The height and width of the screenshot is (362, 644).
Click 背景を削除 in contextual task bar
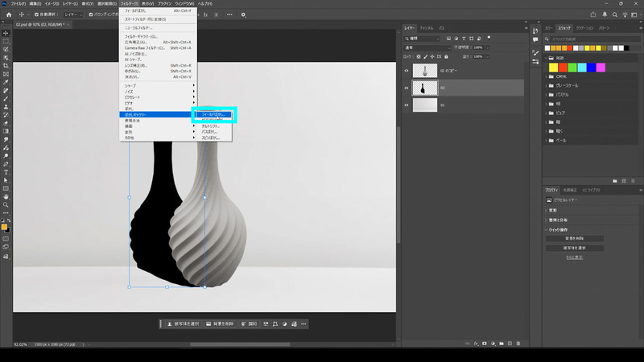pos(220,324)
